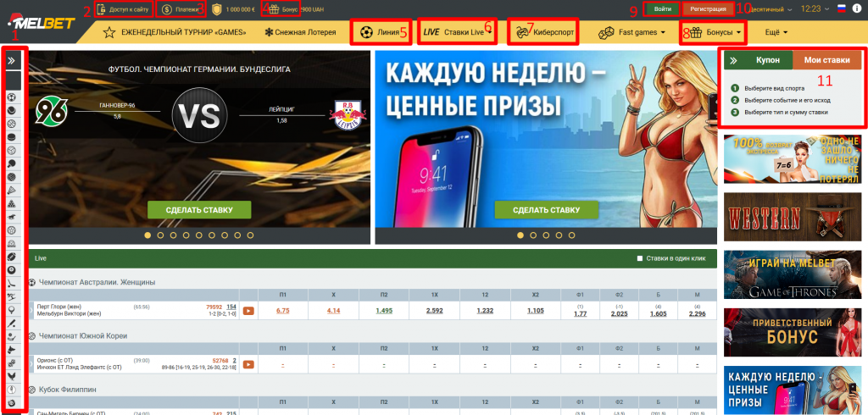Screen dimensions: 868x415
Task: Open Снежная Лотерея snowflake link
Action: click(301, 32)
